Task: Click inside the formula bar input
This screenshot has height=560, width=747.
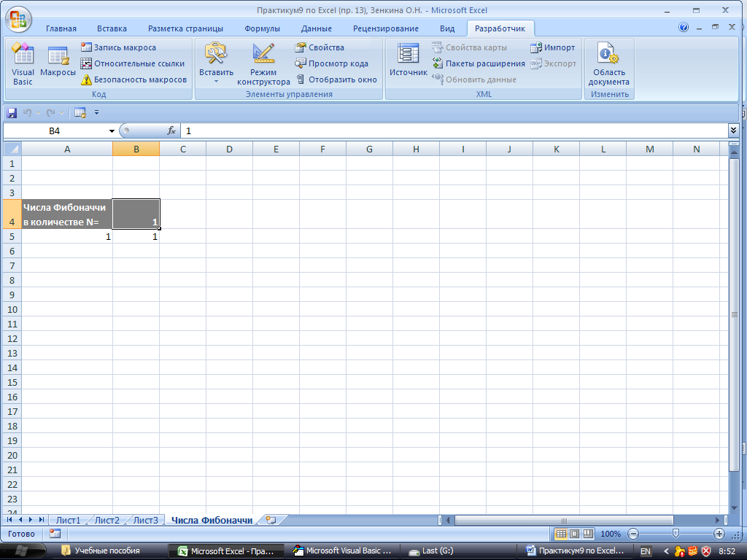Action: (x=454, y=131)
